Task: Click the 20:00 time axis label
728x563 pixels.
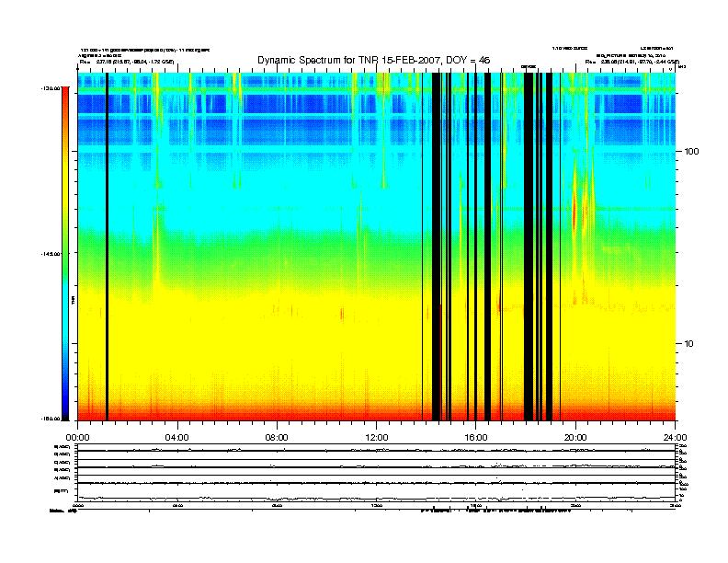Action: (575, 437)
